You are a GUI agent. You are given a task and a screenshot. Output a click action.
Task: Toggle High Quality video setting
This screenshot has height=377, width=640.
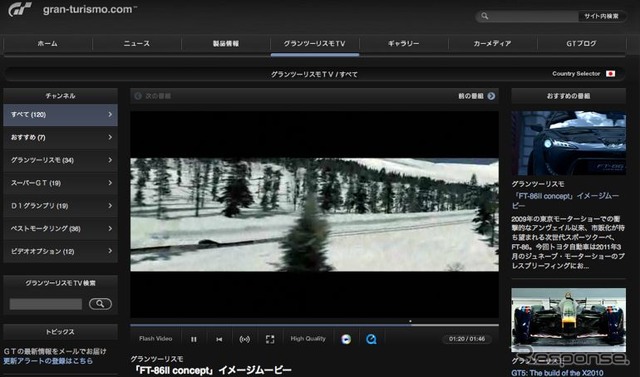(308, 339)
